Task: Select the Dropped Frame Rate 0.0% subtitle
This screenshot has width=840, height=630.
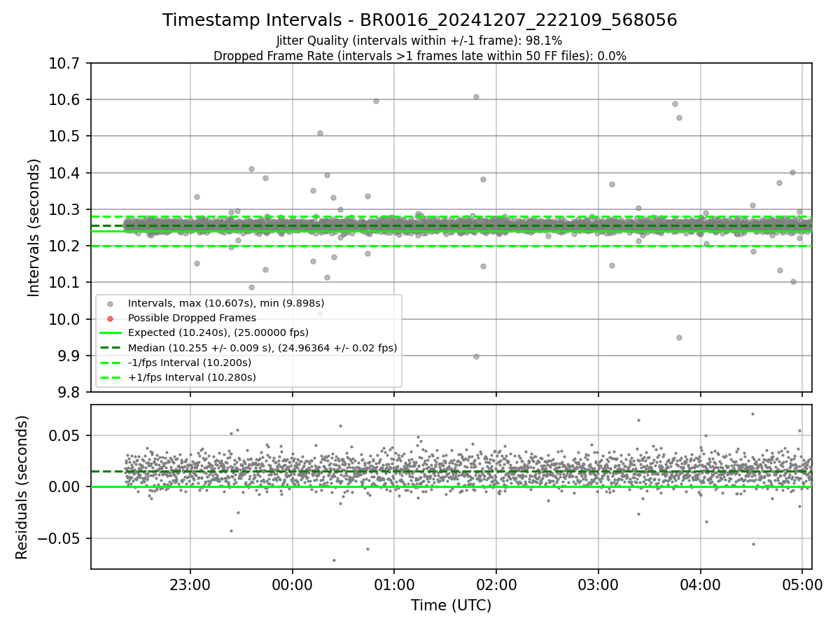Action: pyautogui.click(x=420, y=56)
